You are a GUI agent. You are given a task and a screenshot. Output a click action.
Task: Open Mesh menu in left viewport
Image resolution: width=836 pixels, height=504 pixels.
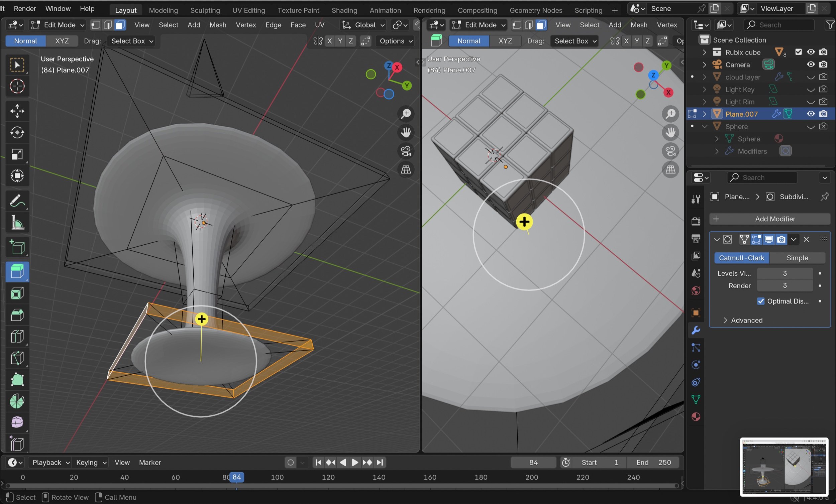tap(217, 25)
